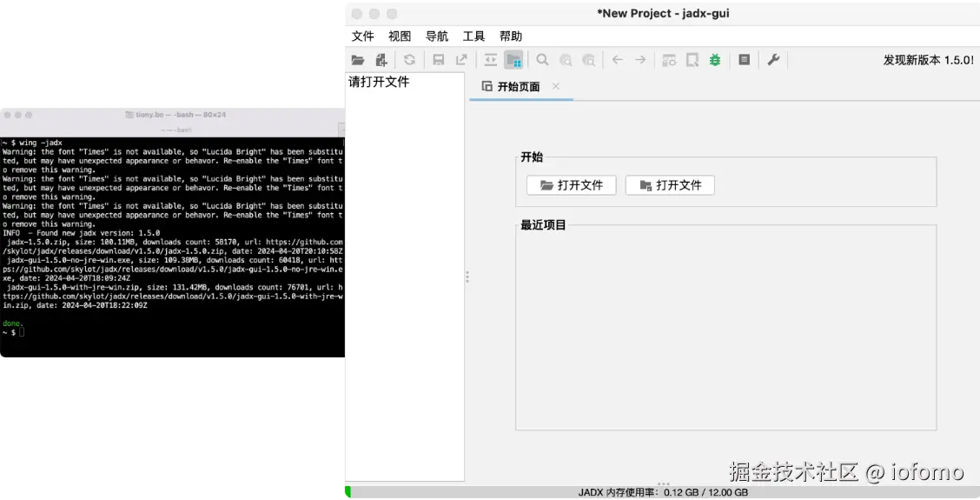Viewport: 980px width, 500px height.
Task: Click 打开文件 button with open folder icon
Action: click(x=572, y=185)
